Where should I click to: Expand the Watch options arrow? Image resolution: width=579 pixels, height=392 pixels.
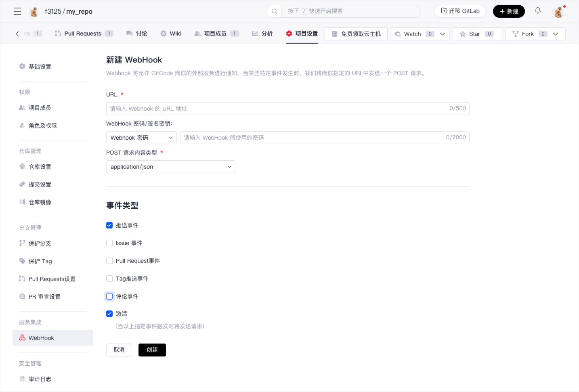click(443, 34)
